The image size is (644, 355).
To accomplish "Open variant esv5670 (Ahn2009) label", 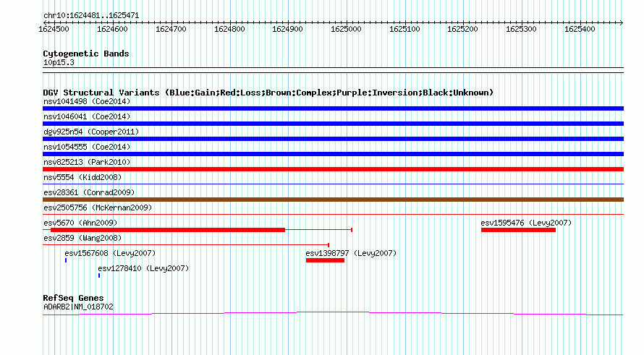I will point(80,223).
